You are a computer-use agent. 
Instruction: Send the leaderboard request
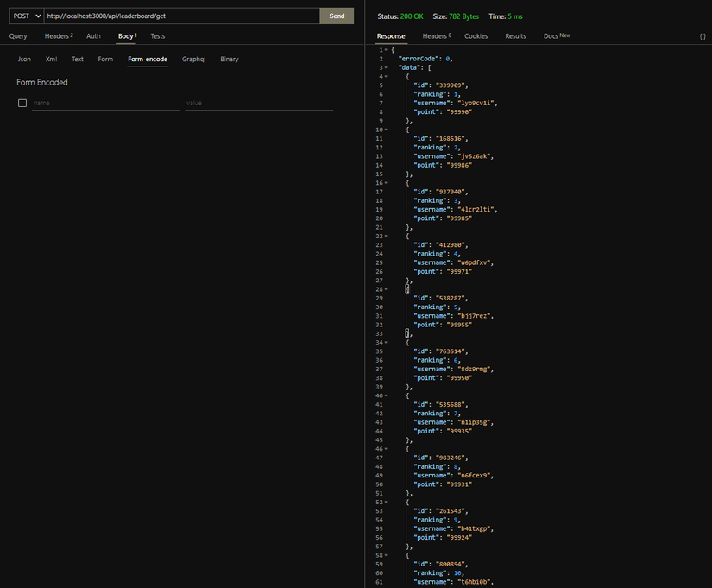[x=337, y=16]
